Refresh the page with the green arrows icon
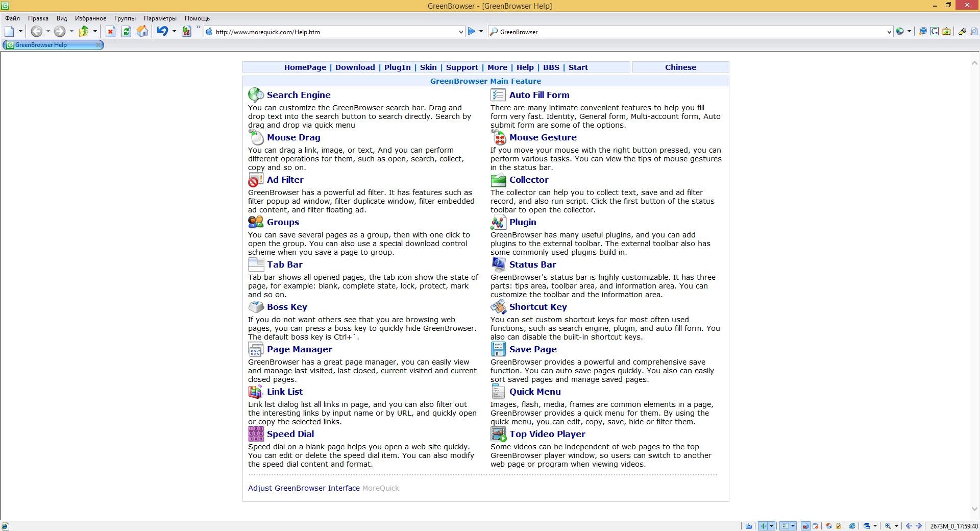Viewport: 980px width, 531px height. click(x=126, y=32)
